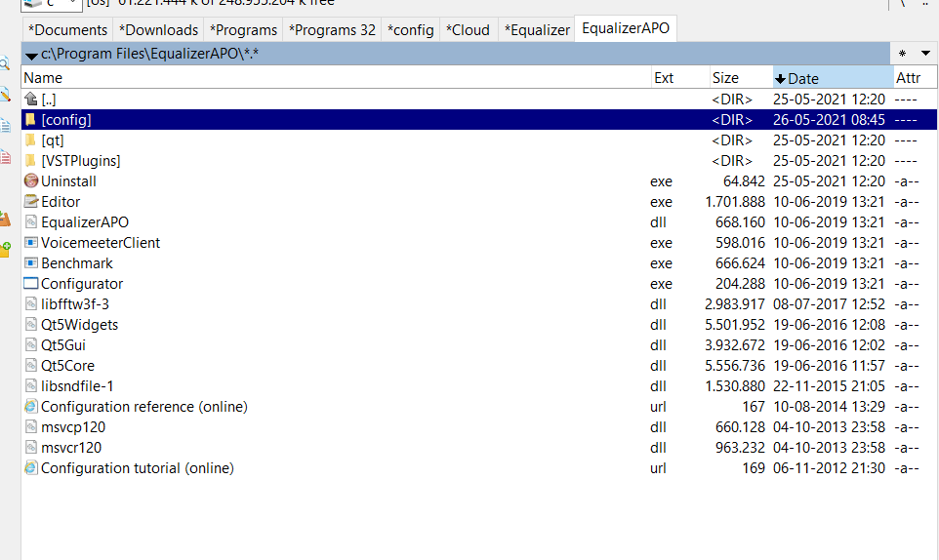Click the asterisk directory hotlist button

point(903,54)
